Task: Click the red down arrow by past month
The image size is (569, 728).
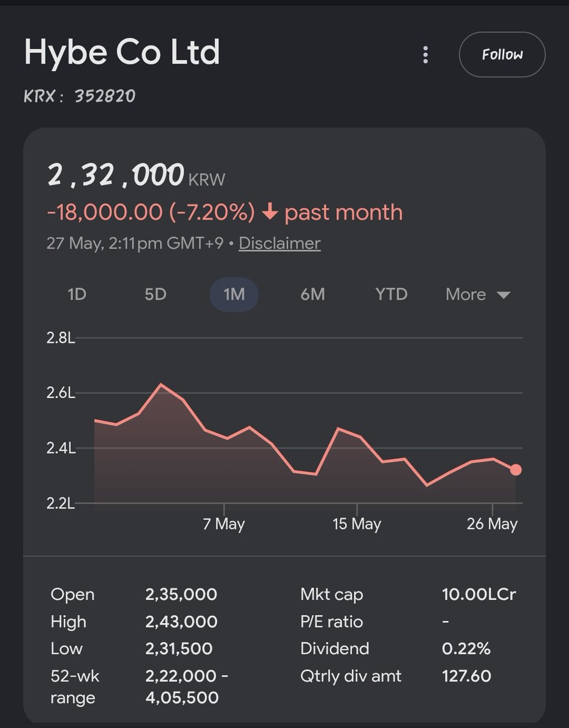Action: pyautogui.click(x=271, y=213)
